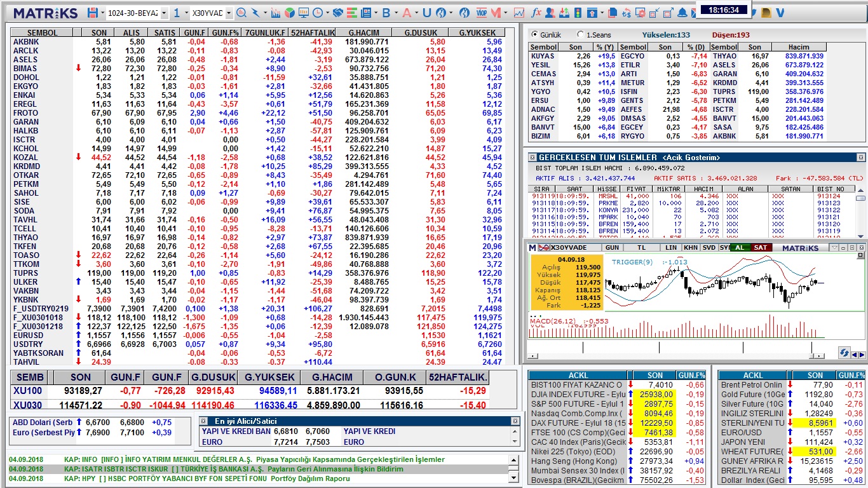Screen dimensions: 868x488
Task: Select the GARAN row in watchlist
Action: coord(258,122)
